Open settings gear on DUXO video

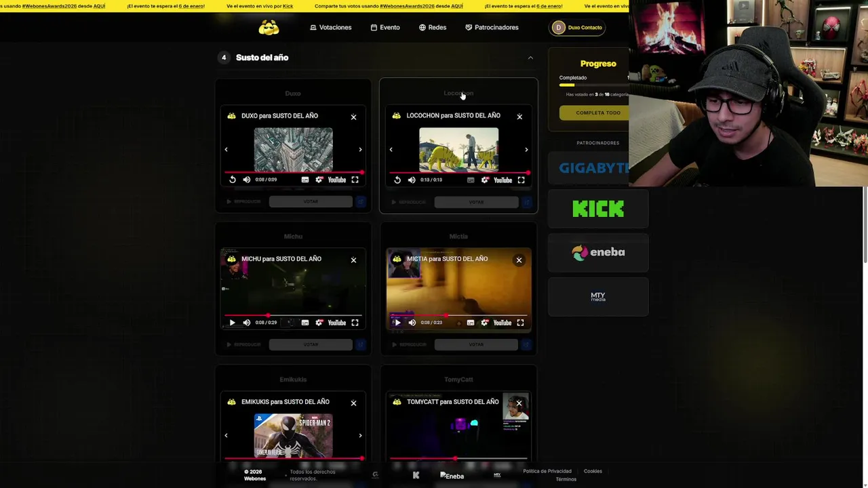(x=319, y=180)
